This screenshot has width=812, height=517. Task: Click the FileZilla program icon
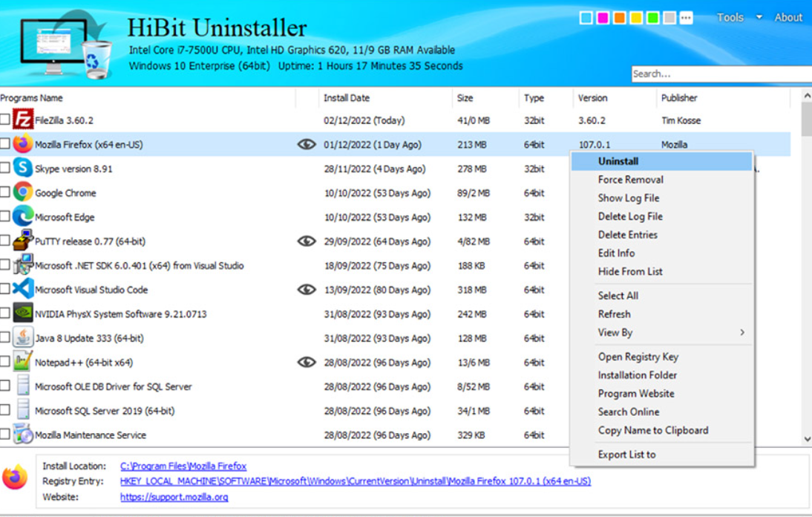23,119
